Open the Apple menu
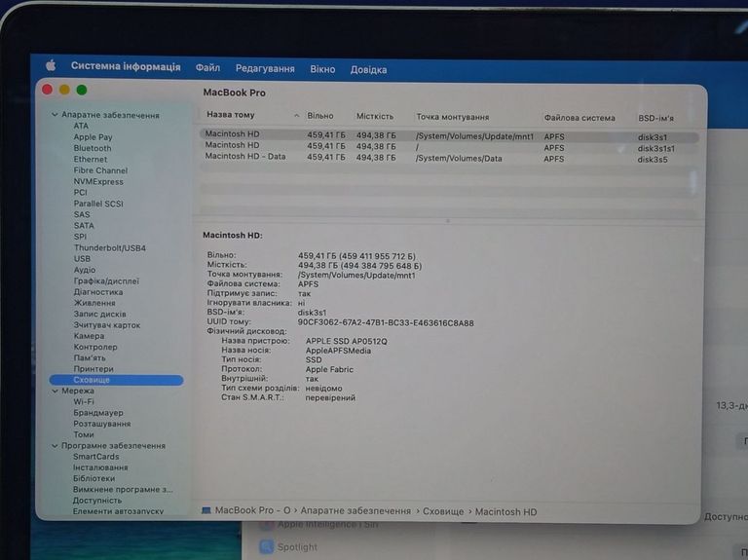The width and height of the screenshot is (748, 560). tap(50, 66)
